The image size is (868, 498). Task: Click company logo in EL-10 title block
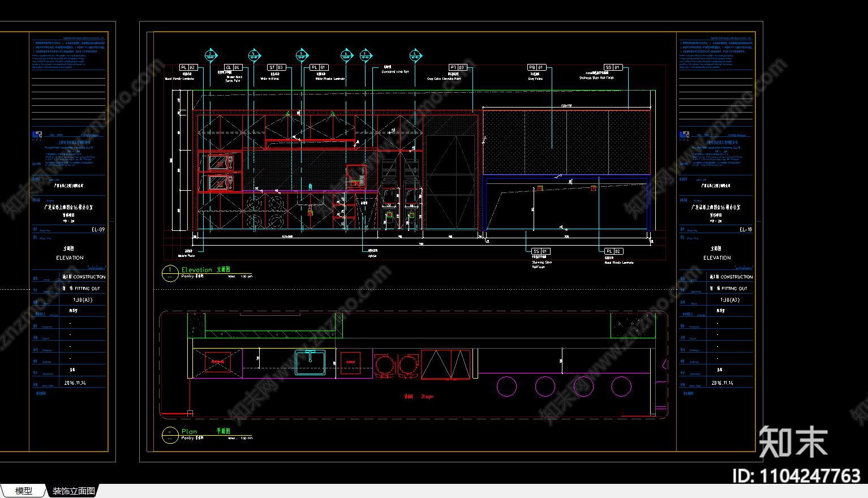[685, 135]
